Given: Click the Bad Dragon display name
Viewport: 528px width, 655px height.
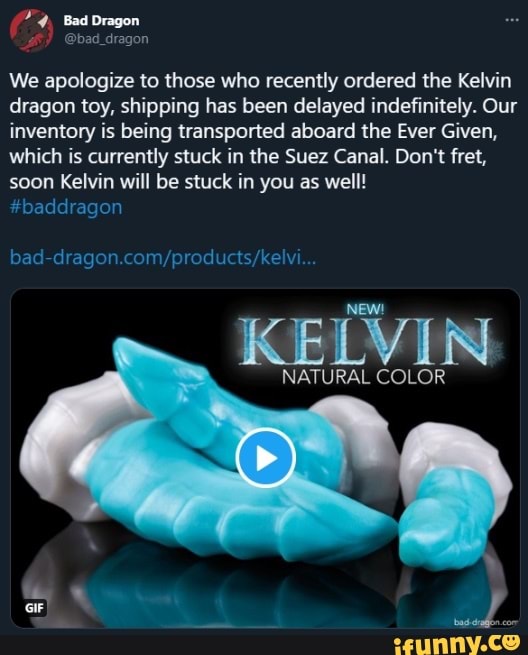Looking at the screenshot, I should (x=102, y=20).
